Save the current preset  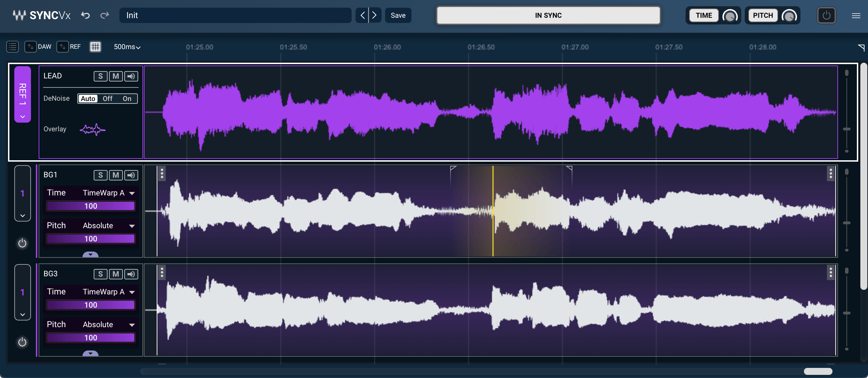tap(398, 15)
